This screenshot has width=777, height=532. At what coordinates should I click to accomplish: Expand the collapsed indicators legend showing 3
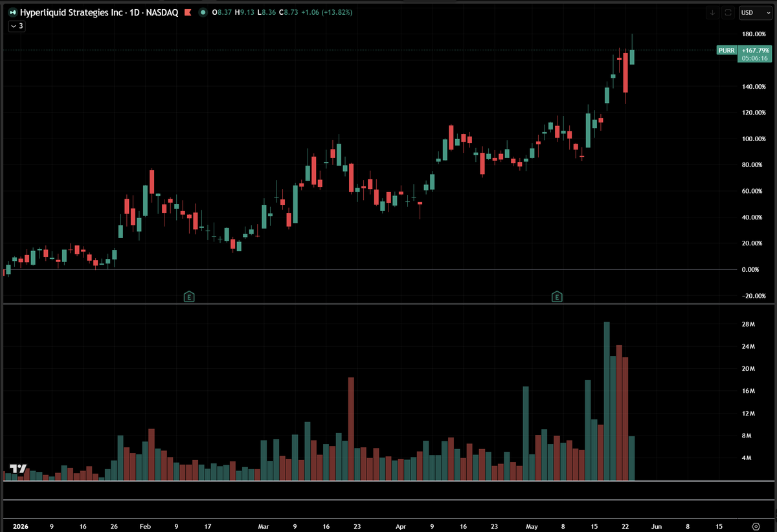[x=16, y=26]
